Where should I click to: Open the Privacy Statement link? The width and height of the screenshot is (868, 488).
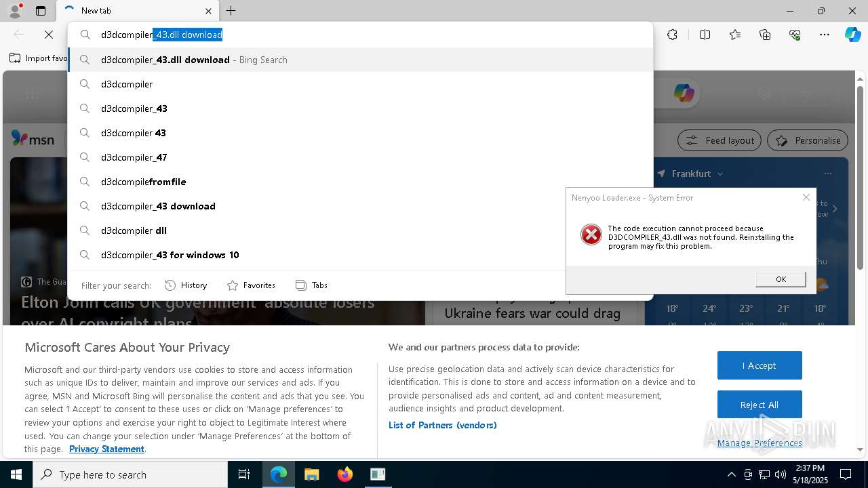click(x=106, y=449)
